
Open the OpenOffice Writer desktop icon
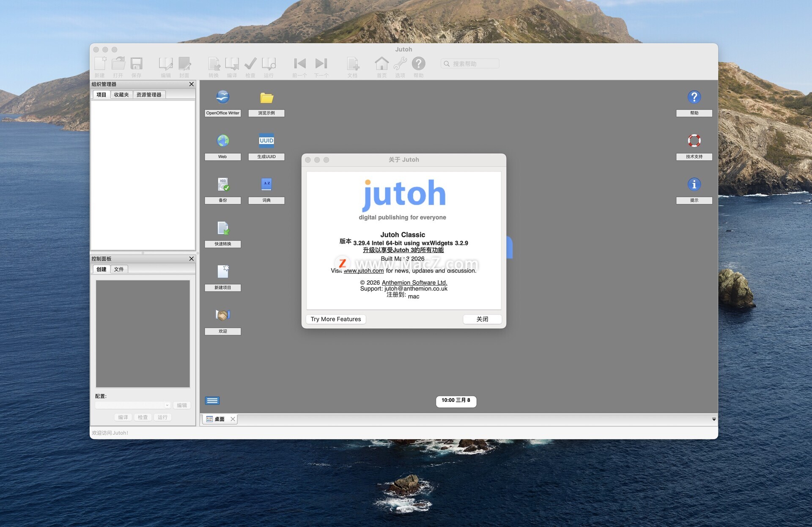click(x=223, y=97)
